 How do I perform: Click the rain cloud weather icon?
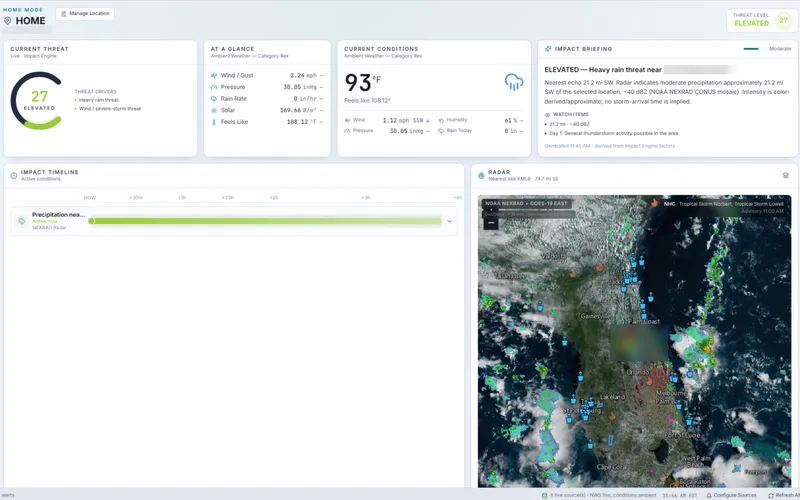click(514, 82)
